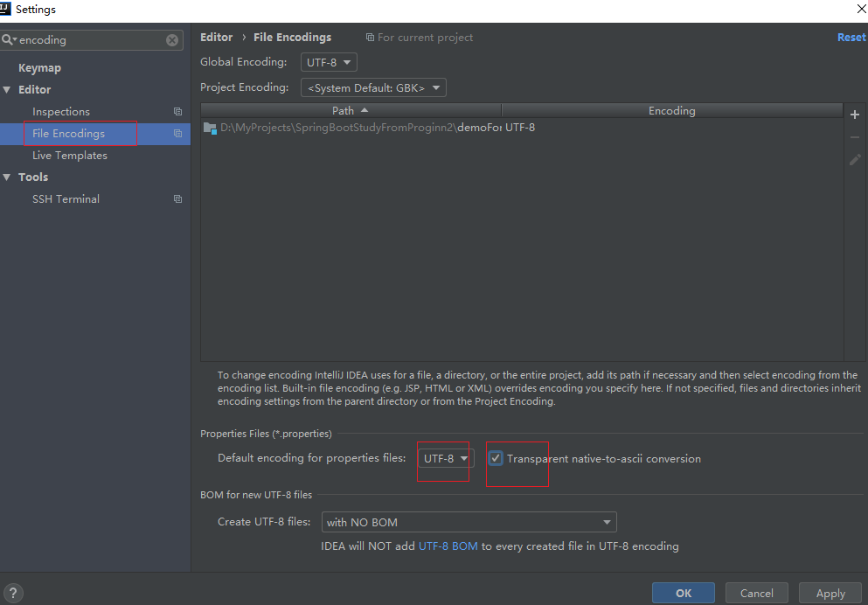The width and height of the screenshot is (868, 605).
Task: Remove the selected path entry
Action: [x=855, y=137]
